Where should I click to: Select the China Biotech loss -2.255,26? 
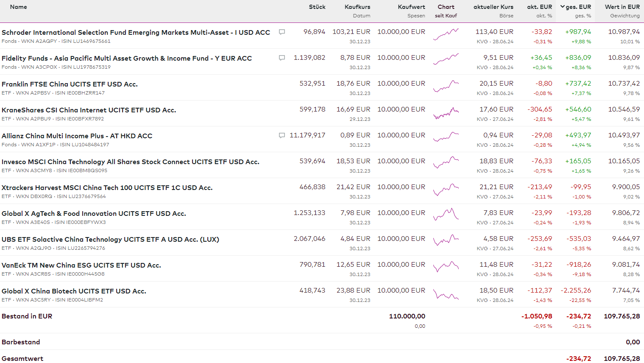(x=576, y=290)
